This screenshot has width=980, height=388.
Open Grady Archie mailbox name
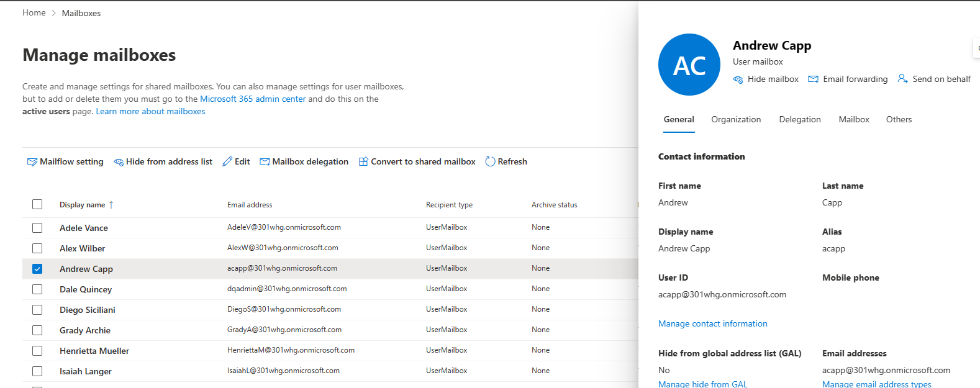pos(85,330)
